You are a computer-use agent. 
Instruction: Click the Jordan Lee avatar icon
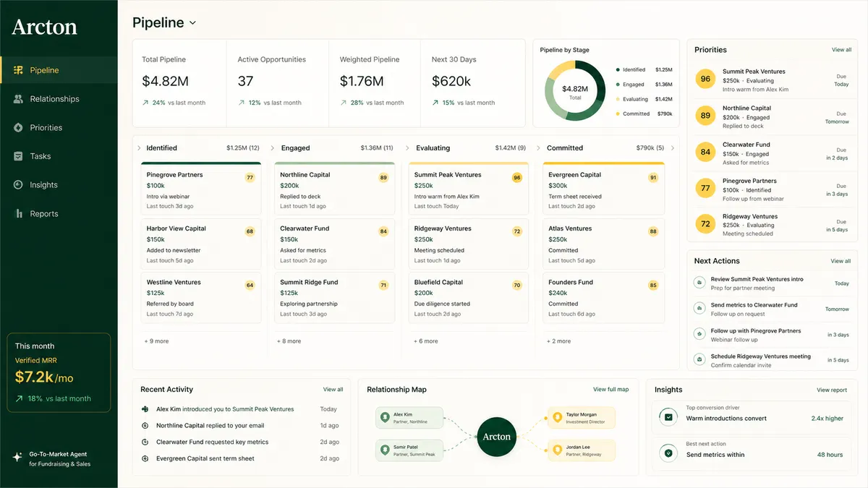(x=557, y=450)
